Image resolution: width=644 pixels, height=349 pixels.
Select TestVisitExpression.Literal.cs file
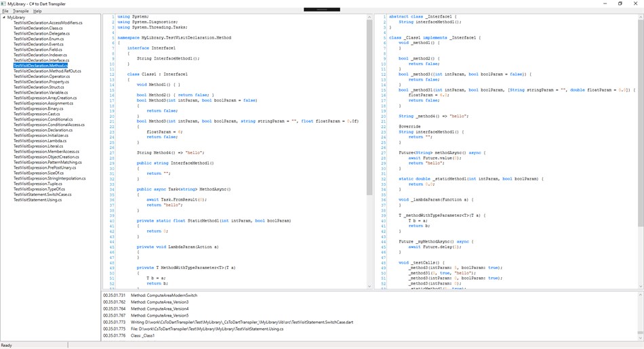[38, 146]
